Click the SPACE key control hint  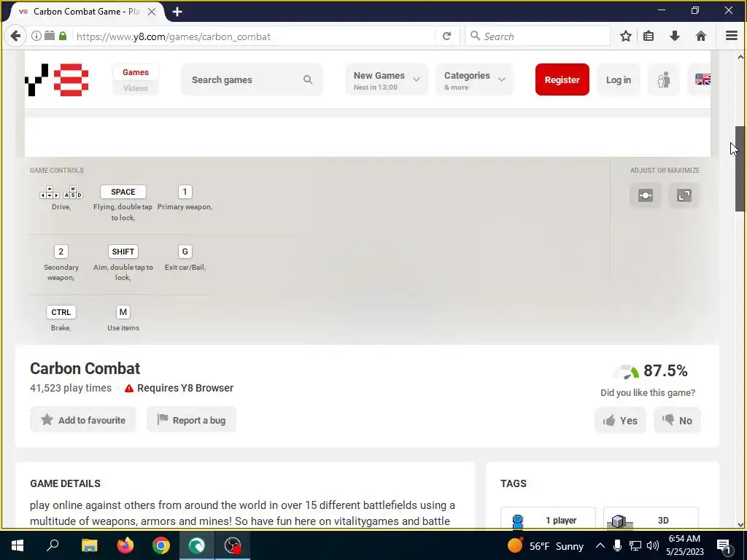(123, 192)
